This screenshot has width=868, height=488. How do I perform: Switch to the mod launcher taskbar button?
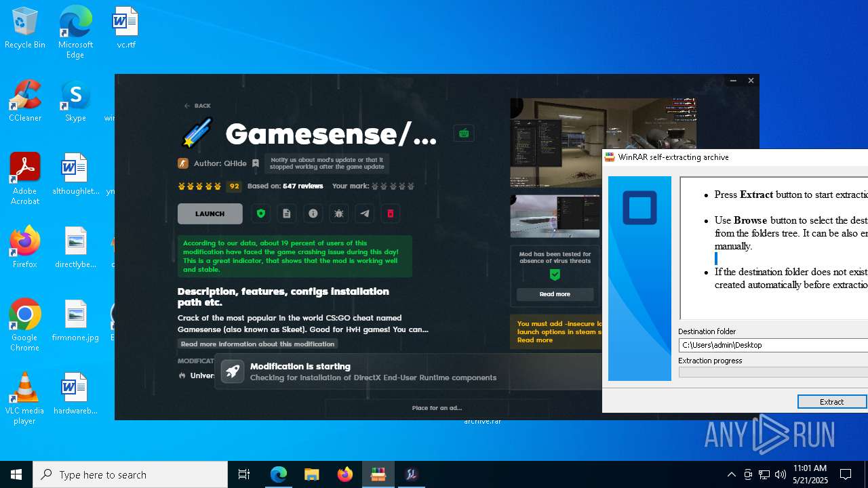pyautogui.click(x=411, y=474)
